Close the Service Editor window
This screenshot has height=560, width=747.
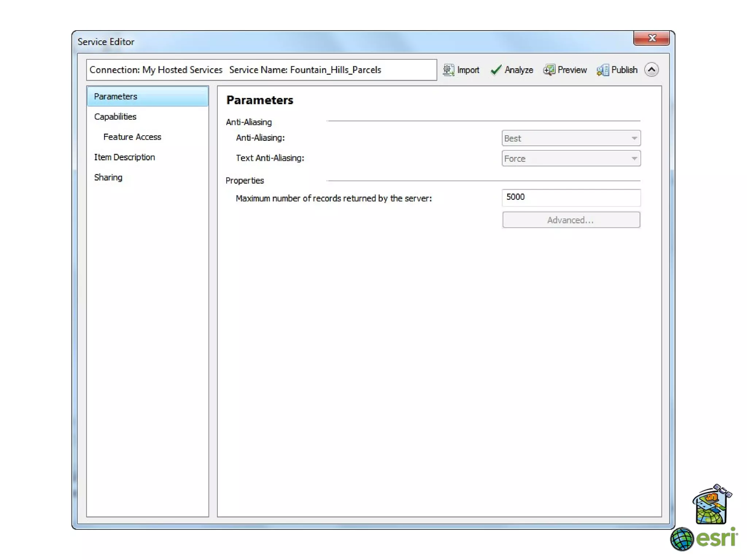point(651,38)
